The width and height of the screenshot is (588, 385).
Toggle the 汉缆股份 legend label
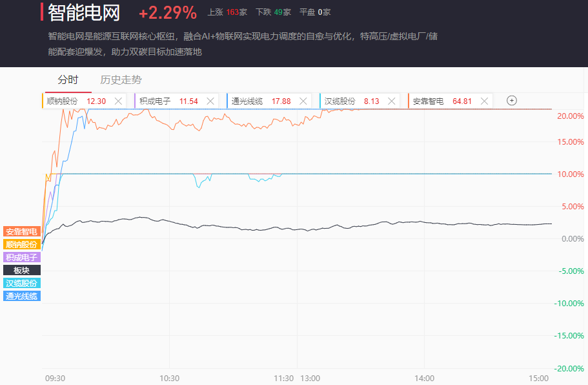pyautogui.click(x=22, y=283)
